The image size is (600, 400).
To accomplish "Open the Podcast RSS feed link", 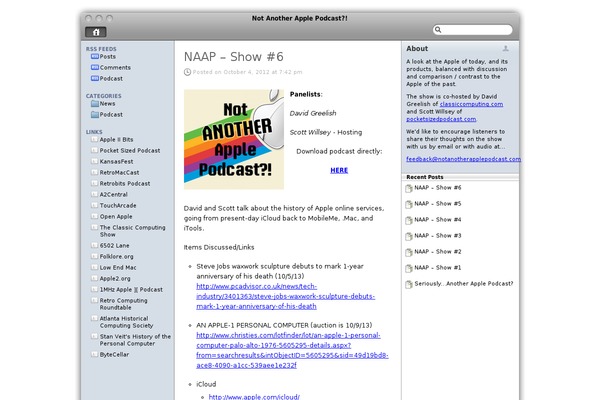I will click(111, 78).
